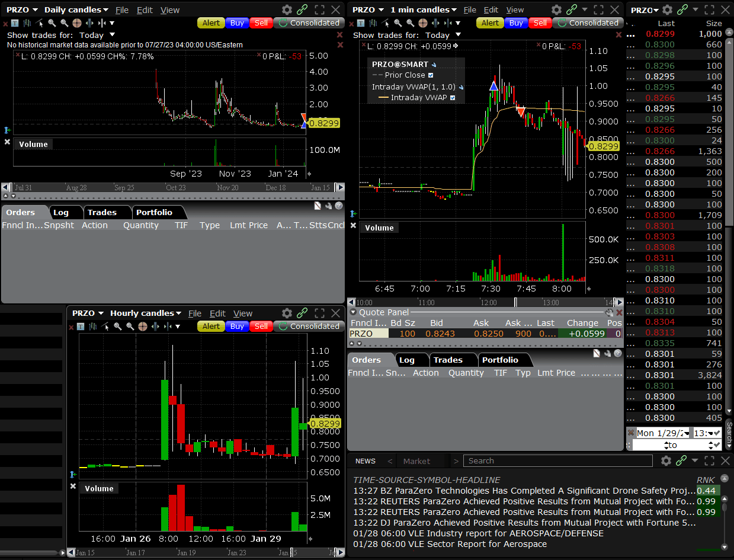The image size is (734, 560).
Task: Open File menu in Daily candles window
Action: pos(122,10)
